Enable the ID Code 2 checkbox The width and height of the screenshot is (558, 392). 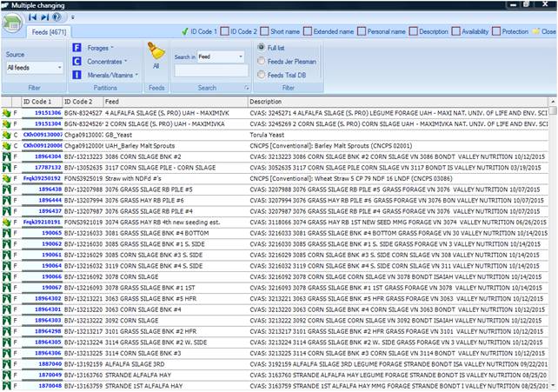224,31
